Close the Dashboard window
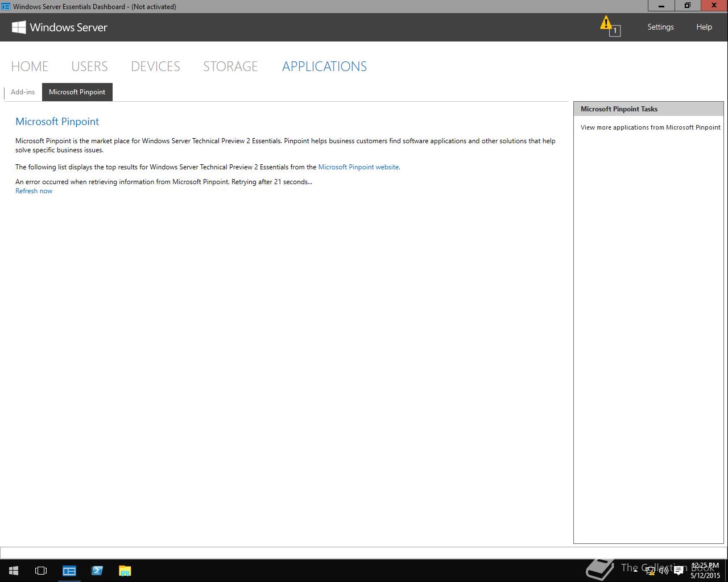Screen dimensions: 728x582 tap(714, 6)
